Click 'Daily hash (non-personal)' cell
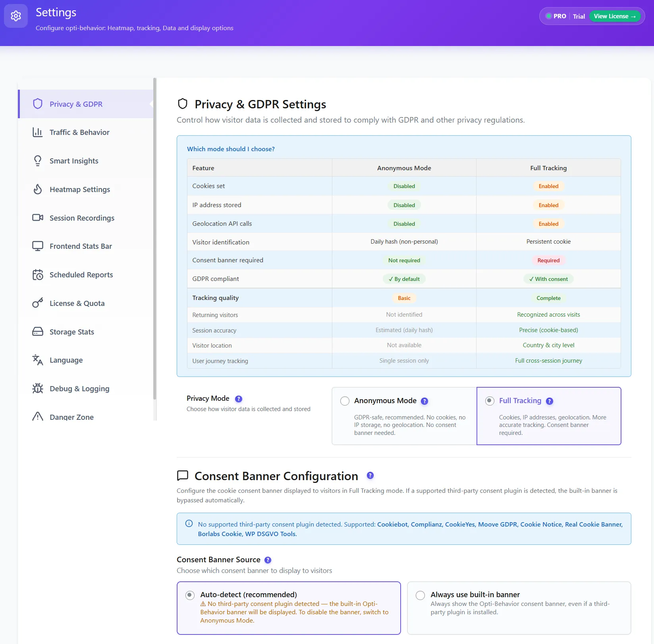 (x=404, y=242)
